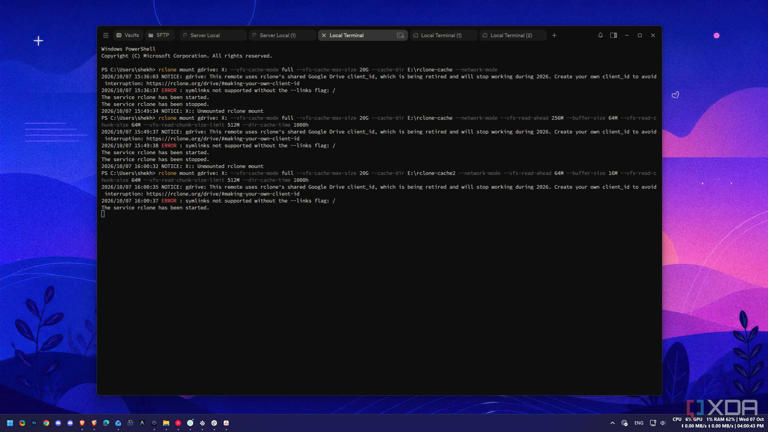
Task: Click final 'The service rclone has been started.' line
Action: (155, 208)
